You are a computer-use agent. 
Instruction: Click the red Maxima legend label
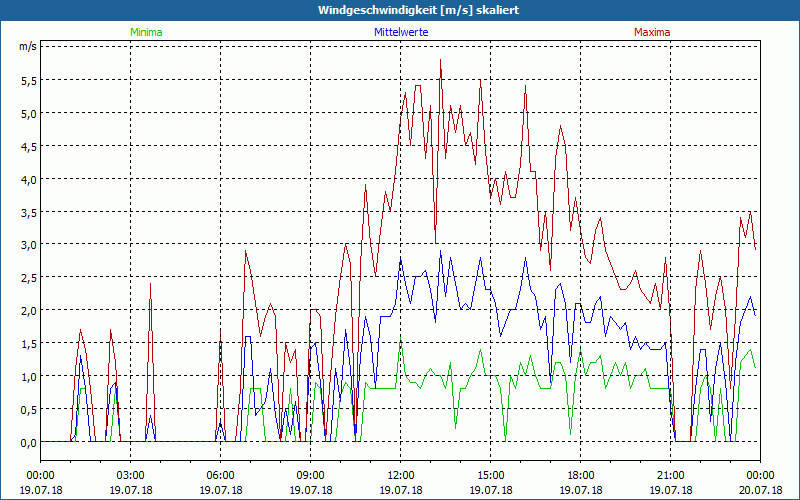(652, 32)
